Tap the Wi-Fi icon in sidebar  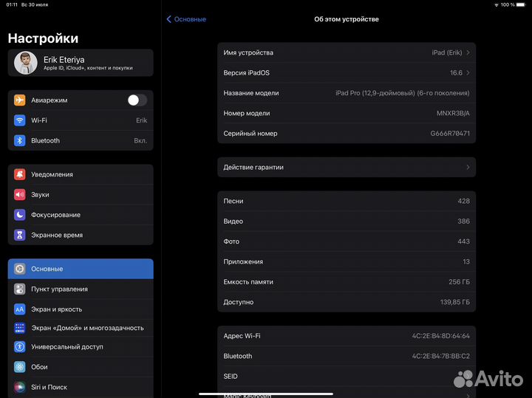(20, 120)
